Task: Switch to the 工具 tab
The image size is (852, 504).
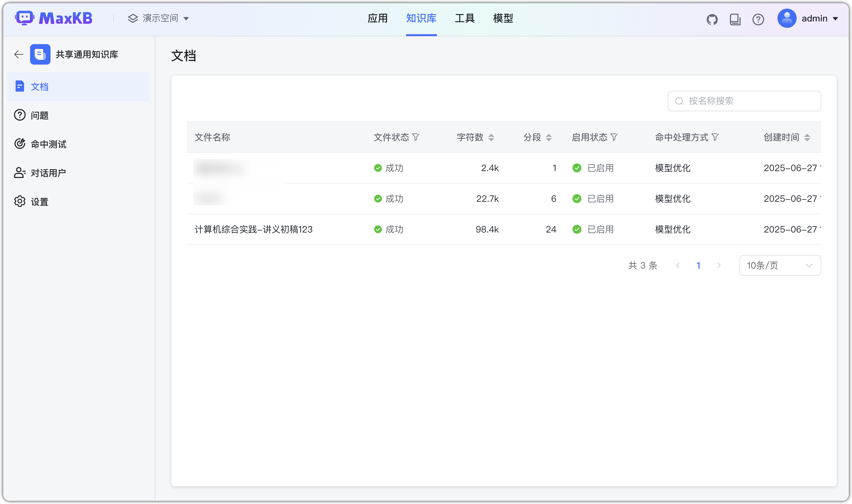Action: 465,18
